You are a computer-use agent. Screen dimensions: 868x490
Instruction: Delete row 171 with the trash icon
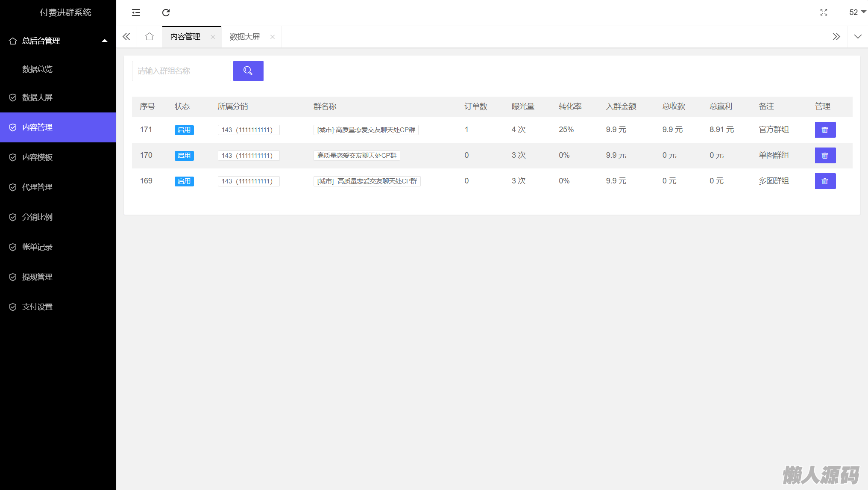(825, 130)
